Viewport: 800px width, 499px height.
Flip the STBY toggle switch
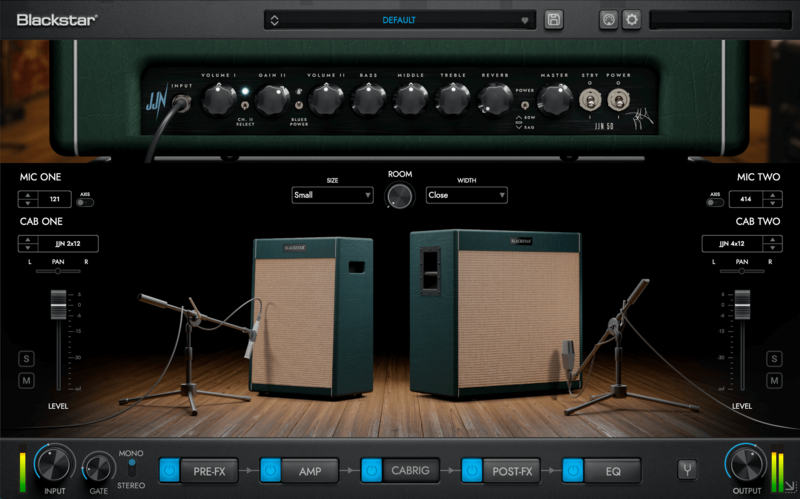(590, 99)
